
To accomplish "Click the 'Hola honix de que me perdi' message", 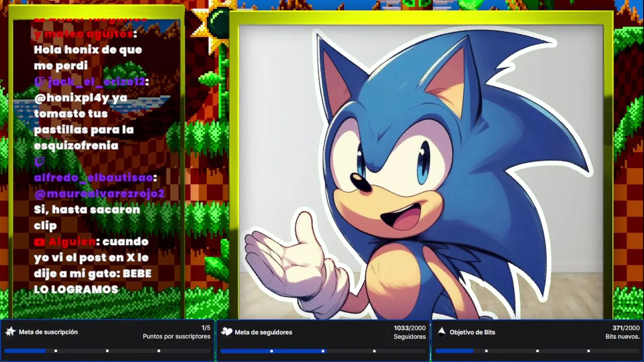I will tap(88, 57).
